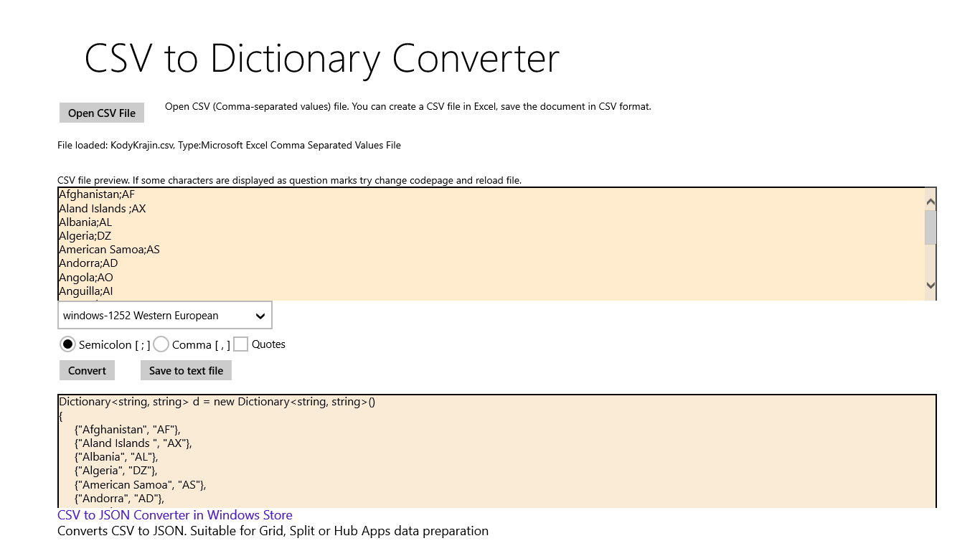Image resolution: width=980 pixels, height=551 pixels.
Task: Select the Semicolon separator radio button
Action: point(67,344)
